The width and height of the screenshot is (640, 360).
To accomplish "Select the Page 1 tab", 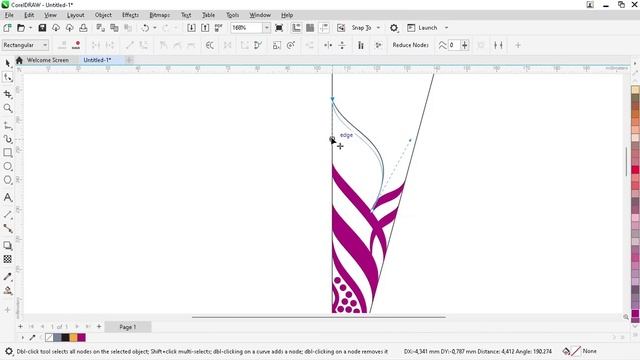I will tap(128, 327).
